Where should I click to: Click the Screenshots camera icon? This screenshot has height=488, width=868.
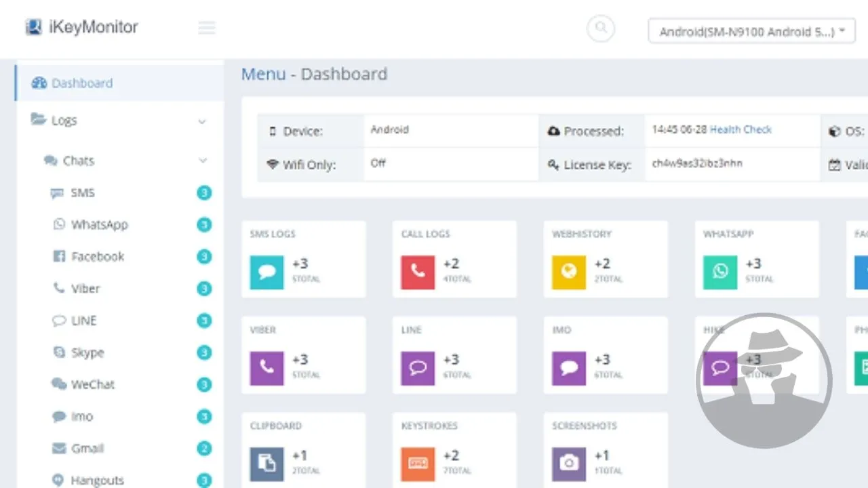pyautogui.click(x=569, y=464)
